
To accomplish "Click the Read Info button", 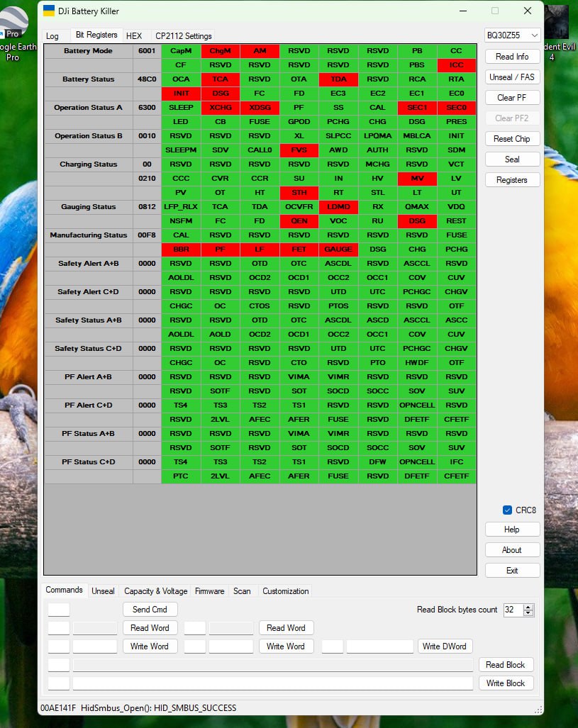I will tap(512, 57).
